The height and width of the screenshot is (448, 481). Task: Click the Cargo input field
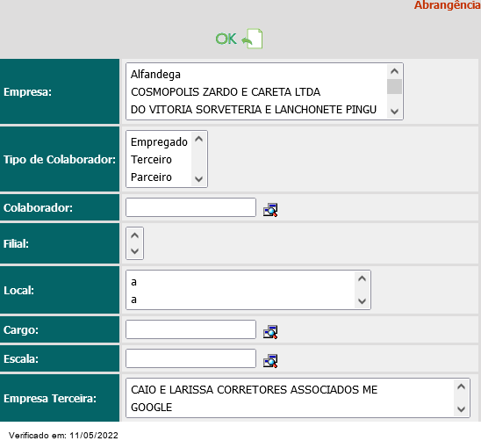(x=190, y=329)
